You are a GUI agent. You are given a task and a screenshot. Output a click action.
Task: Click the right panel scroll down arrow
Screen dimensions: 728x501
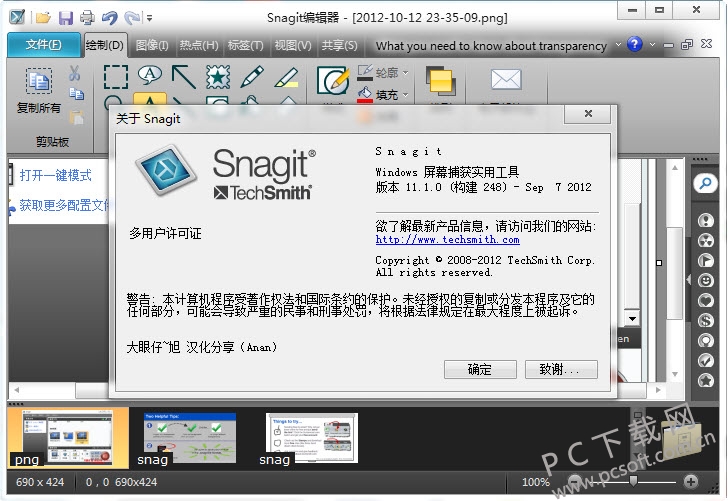click(675, 374)
